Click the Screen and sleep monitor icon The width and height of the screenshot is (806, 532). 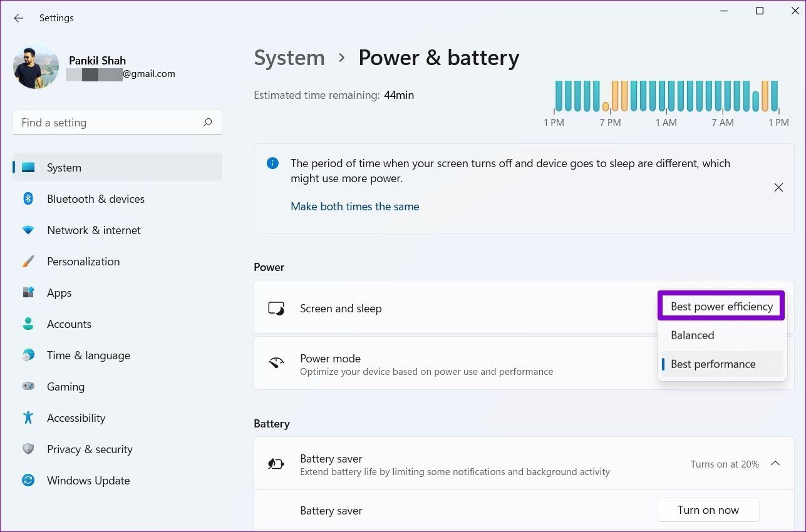coord(276,309)
